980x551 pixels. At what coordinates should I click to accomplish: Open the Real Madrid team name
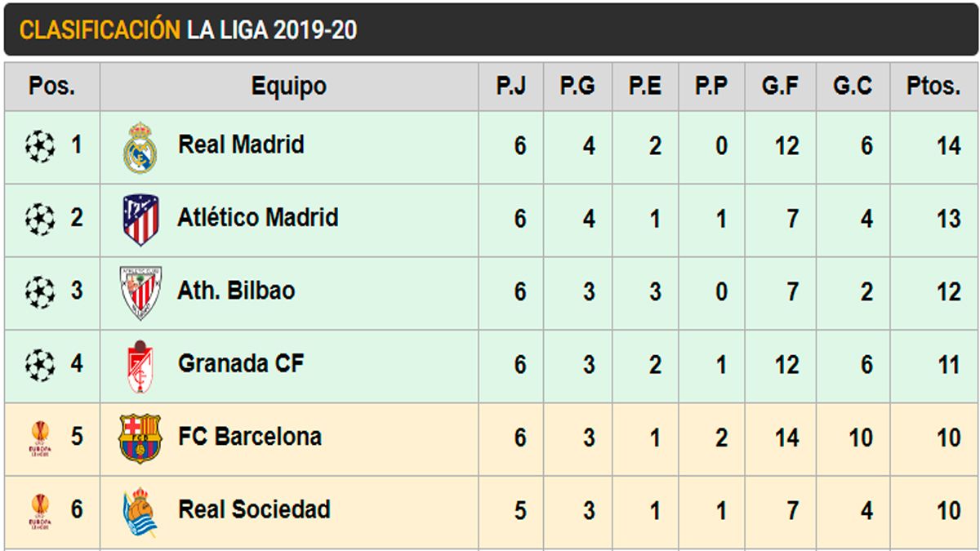[241, 145]
